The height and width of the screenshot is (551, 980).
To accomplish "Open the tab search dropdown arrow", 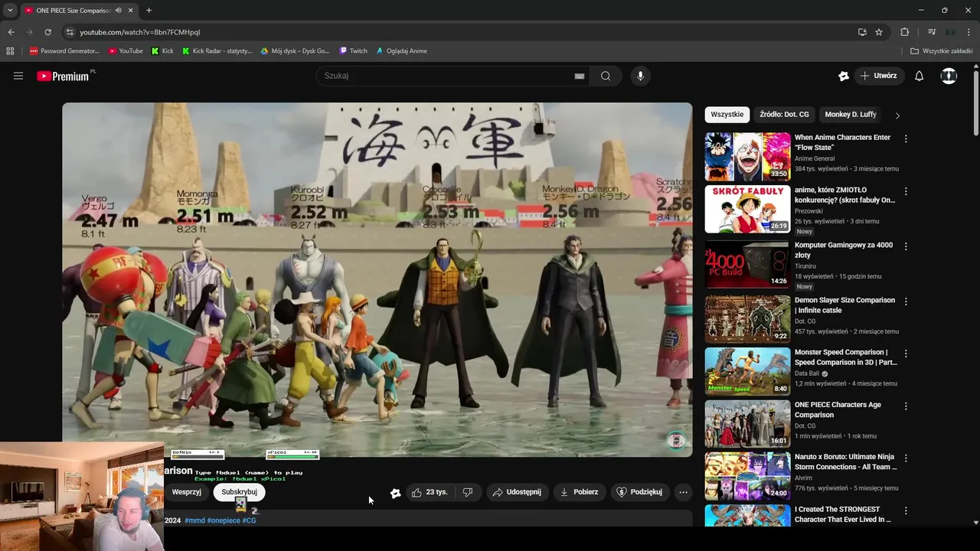I will [10, 10].
